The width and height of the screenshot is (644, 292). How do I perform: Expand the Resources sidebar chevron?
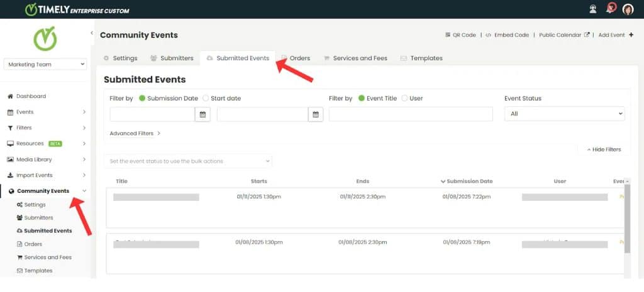tap(84, 144)
